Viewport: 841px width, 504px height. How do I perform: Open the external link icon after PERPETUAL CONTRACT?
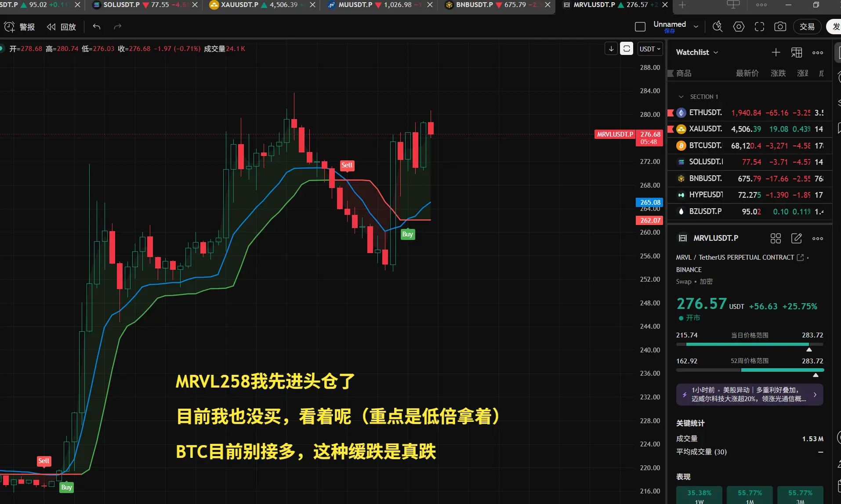point(800,257)
